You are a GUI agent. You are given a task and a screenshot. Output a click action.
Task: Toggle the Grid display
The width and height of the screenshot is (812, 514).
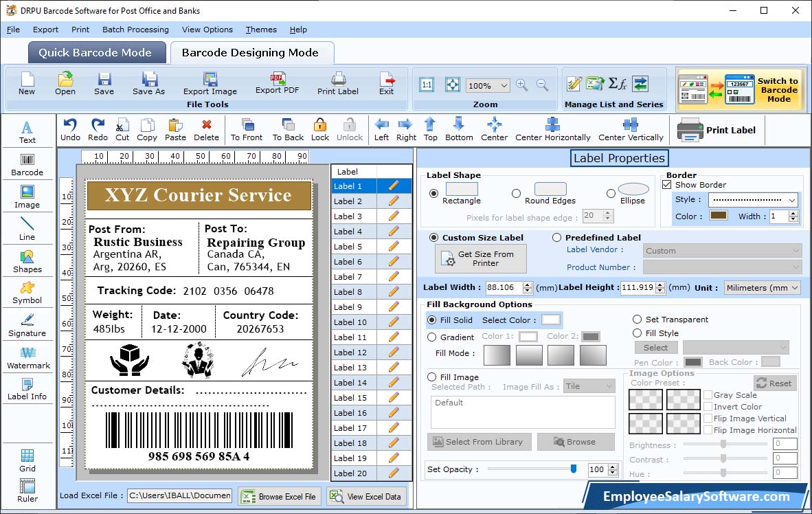(27, 460)
